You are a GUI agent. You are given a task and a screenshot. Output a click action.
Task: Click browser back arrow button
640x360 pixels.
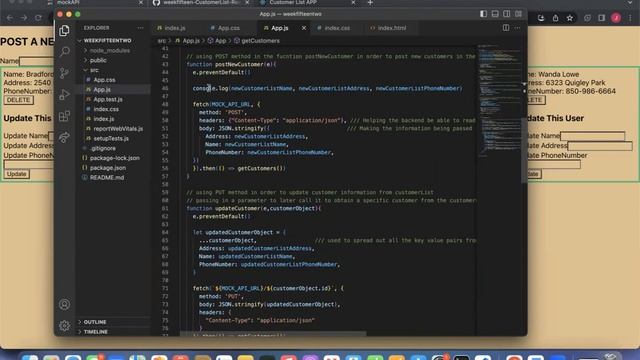(10, 18)
